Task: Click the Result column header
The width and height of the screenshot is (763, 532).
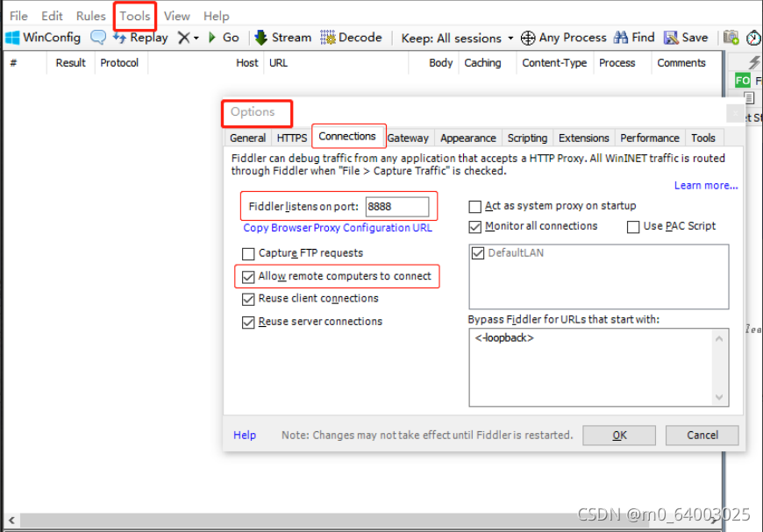Action: [x=70, y=63]
